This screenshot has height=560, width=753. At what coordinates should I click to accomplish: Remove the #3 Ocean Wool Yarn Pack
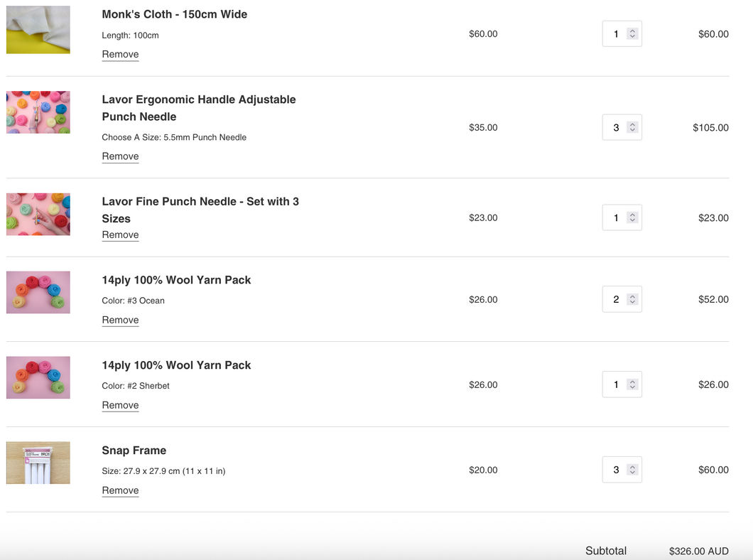[120, 320]
